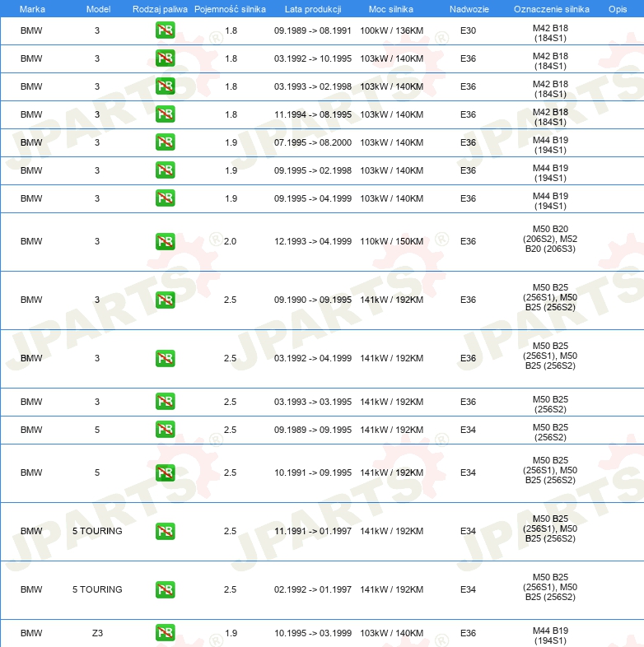Image resolution: width=644 pixels, height=647 pixels.
Task: Select the 100kW / 136KM power cell
Action: pyautogui.click(x=392, y=30)
